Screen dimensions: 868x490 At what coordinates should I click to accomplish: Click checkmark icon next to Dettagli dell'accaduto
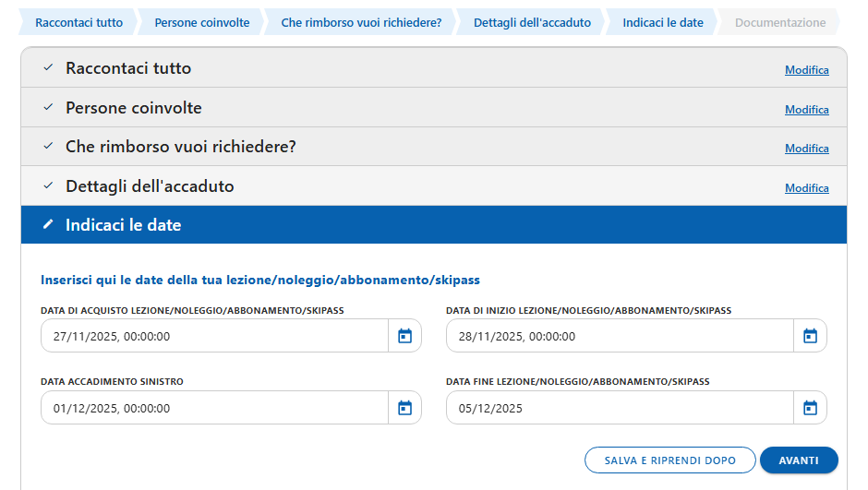pyautogui.click(x=48, y=186)
